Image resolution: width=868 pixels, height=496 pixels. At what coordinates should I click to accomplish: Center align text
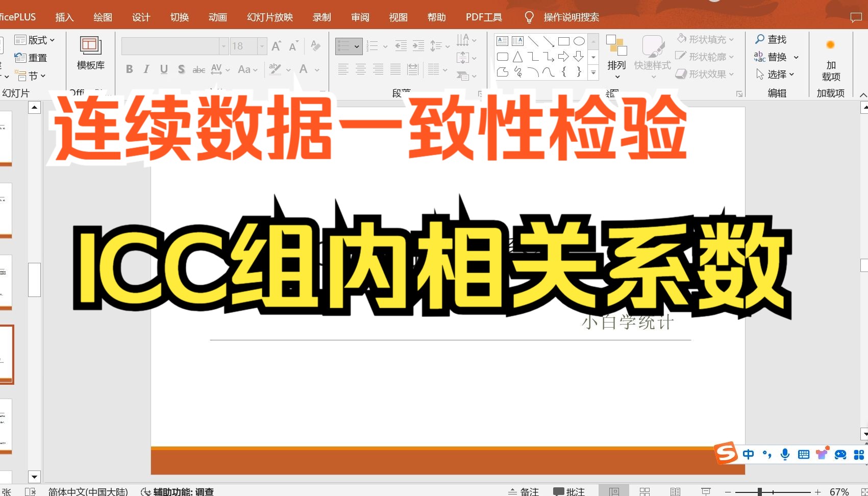coord(361,69)
